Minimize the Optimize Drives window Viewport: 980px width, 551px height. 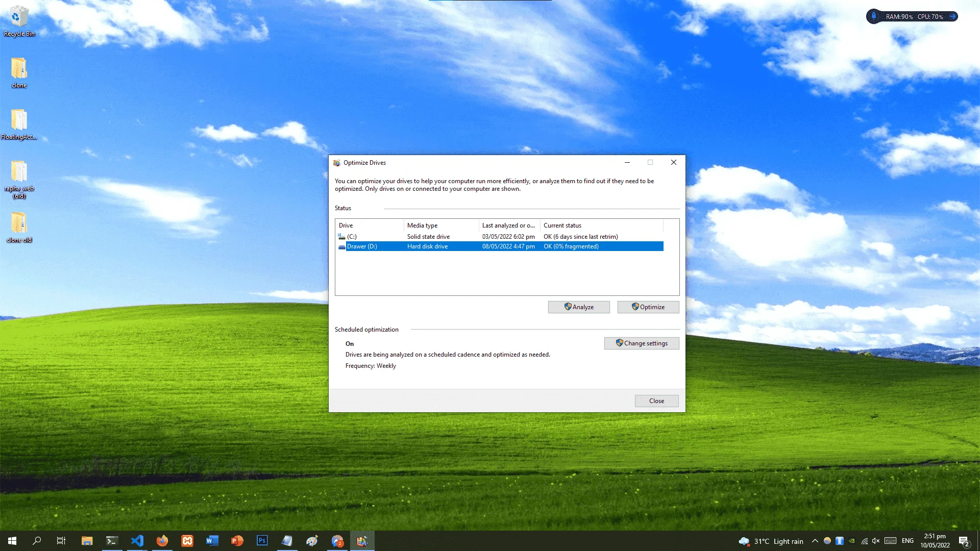tap(627, 162)
